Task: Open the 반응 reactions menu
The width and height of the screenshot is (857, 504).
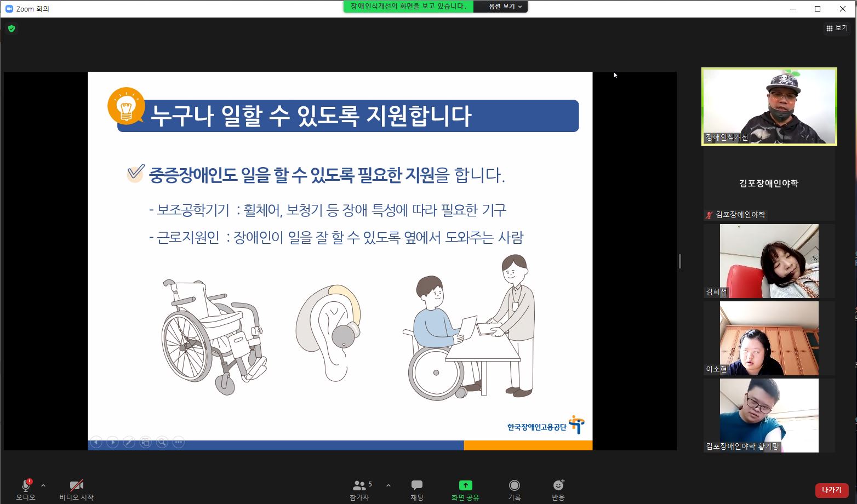Action: (558, 490)
